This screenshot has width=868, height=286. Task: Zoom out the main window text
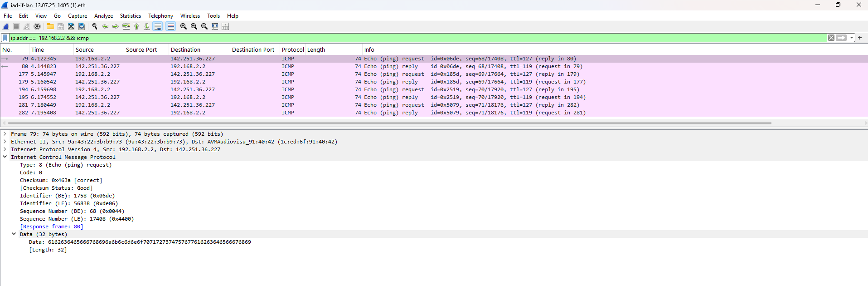(x=194, y=26)
